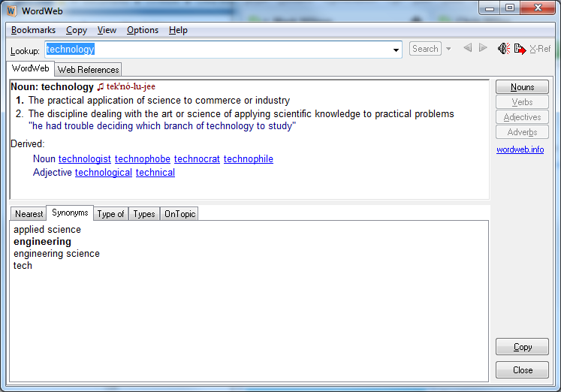Click the Adjectives filter button

[522, 117]
